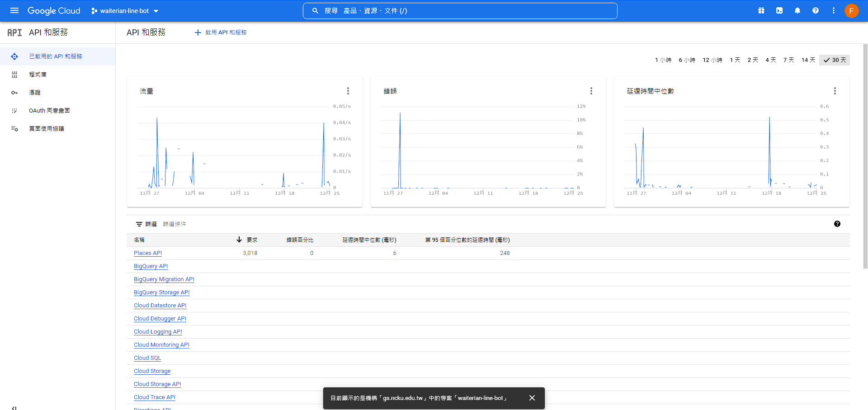Open the Cloud Storage API link
868x410 pixels.
pyautogui.click(x=157, y=384)
